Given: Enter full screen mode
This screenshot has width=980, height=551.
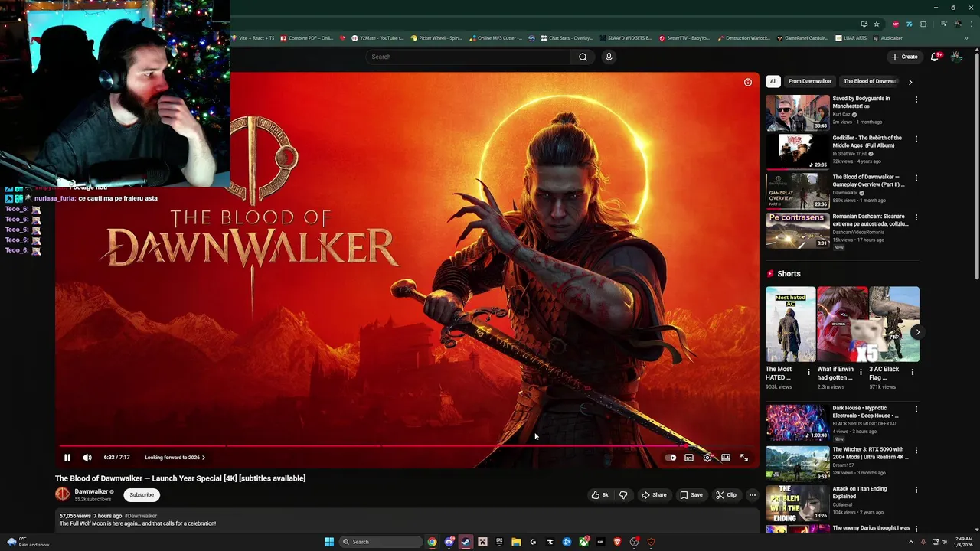Looking at the screenshot, I should pyautogui.click(x=744, y=458).
